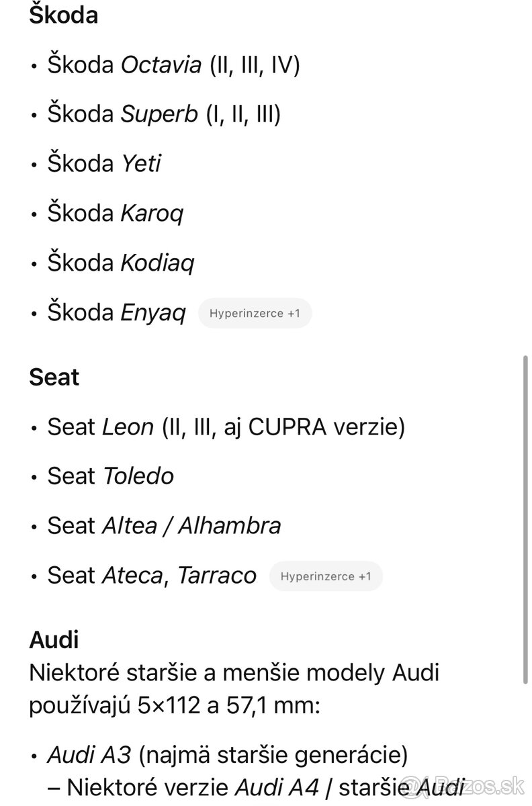Tap the Škoda Yeti list entry
532x806 pixels.
pos(104,163)
